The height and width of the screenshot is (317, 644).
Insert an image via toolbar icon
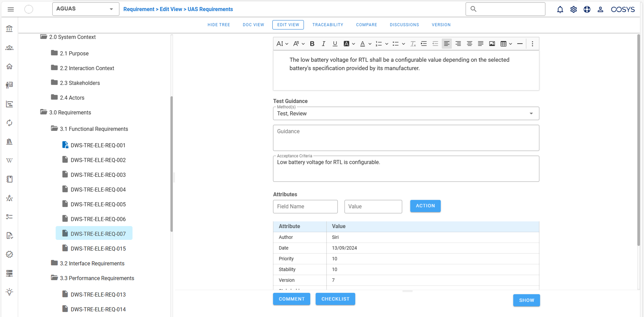[492, 44]
